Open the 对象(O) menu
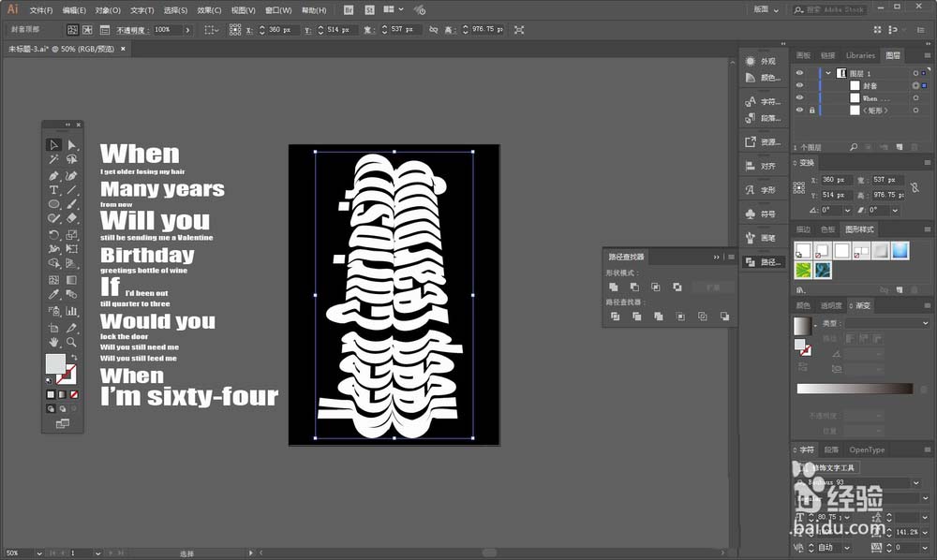This screenshot has width=937, height=560. [108, 10]
